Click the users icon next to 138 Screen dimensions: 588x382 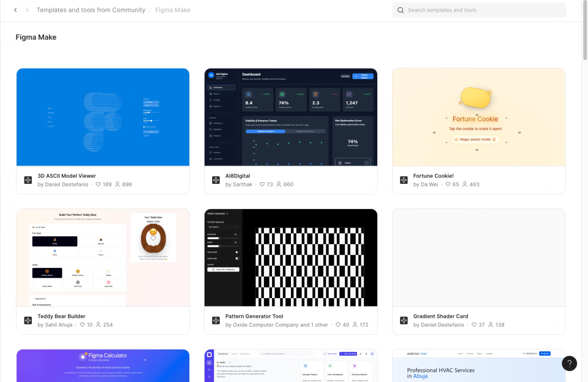pyautogui.click(x=491, y=324)
